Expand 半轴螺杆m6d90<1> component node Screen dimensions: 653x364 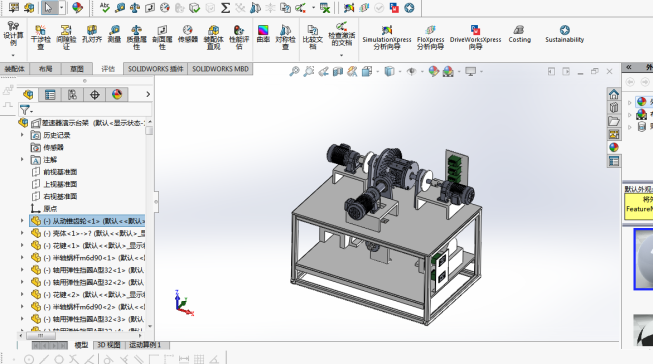tap(22, 258)
